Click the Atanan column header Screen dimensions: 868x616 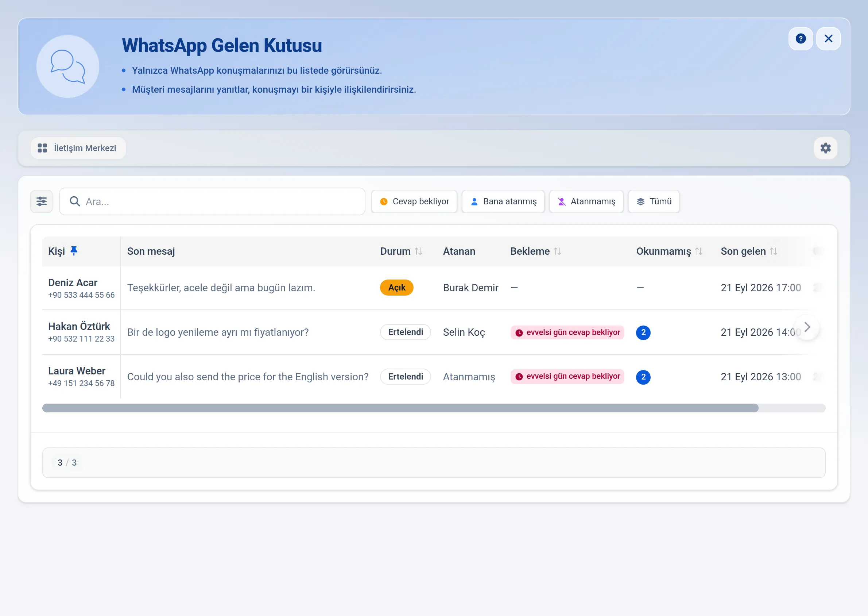459,251
